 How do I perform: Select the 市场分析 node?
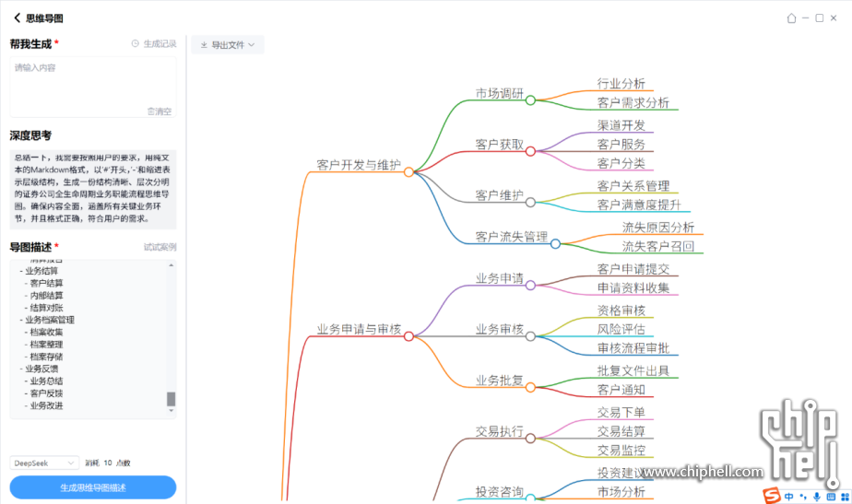(621, 491)
